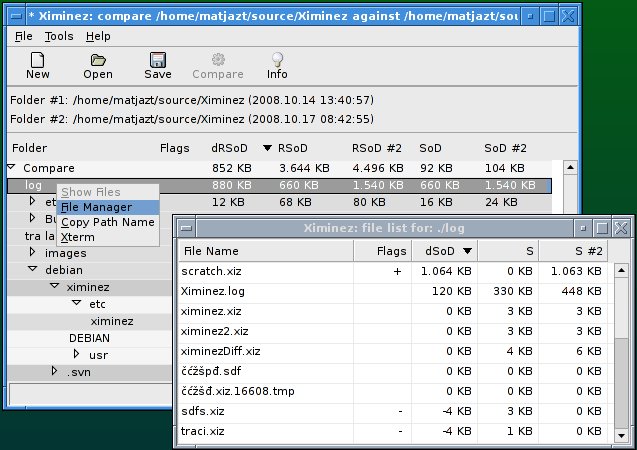This screenshot has height=450, width=637.
Task: Expand the images folder
Action: [32, 253]
